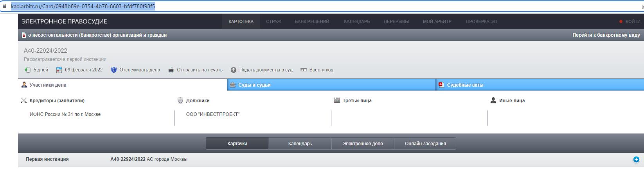Click the code entry icon
This screenshot has width=644, height=169.
303,70
